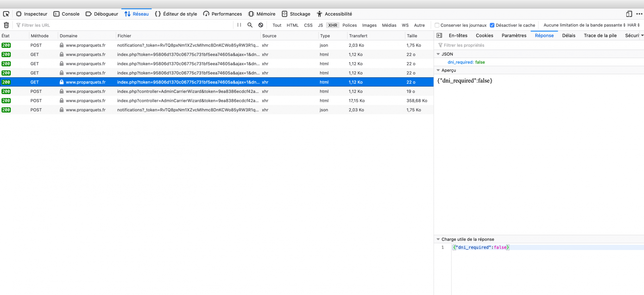Collapse Charge utile de la réponse

pyautogui.click(x=438, y=239)
